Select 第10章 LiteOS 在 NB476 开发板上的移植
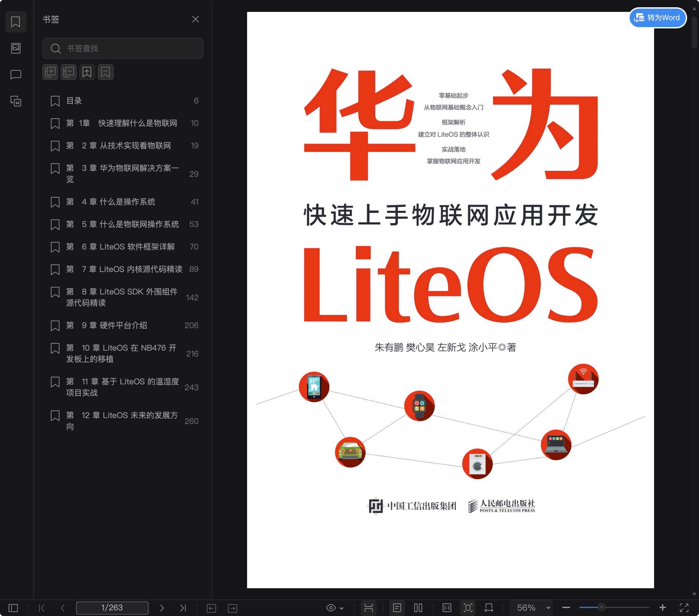This screenshot has height=616, width=699. (123, 353)
